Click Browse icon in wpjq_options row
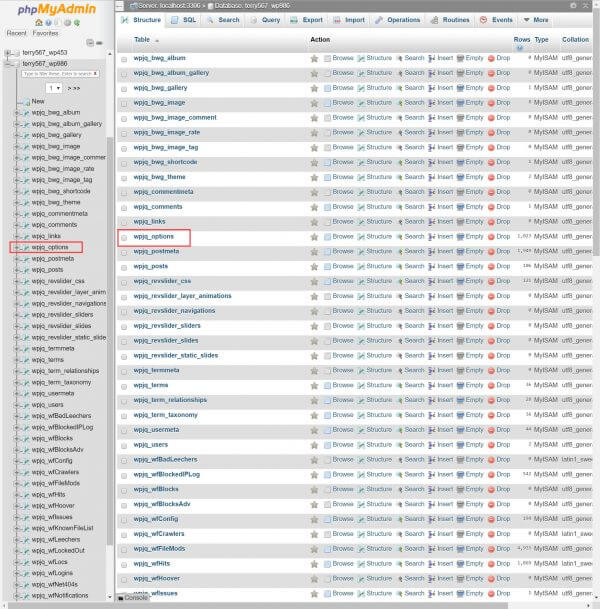The height and width of the screenshot is (609, 600). pyautogui.click(x=327, y=237)
